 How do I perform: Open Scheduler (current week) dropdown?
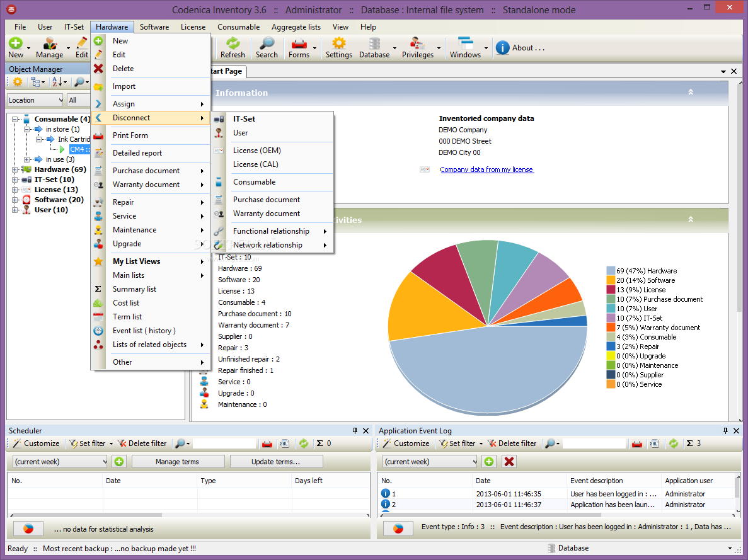pyautogui.click(x=60, y=462)
